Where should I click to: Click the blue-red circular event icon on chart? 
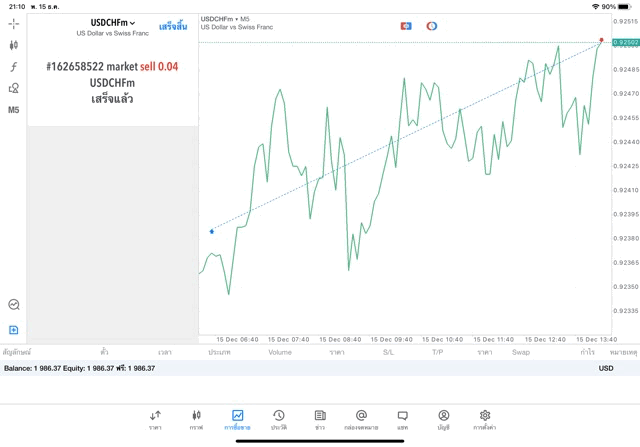coord(432,26)
